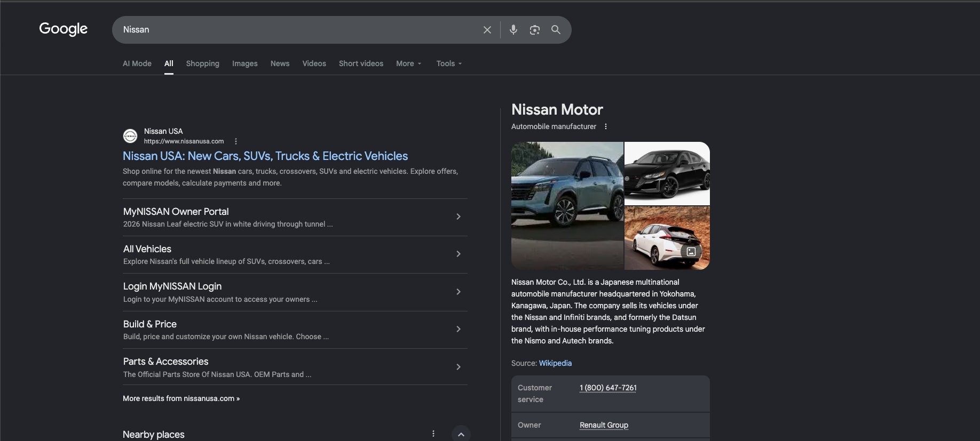Click the customer service number 1 (800) 647-7261
This screenshot has width=980, height=441.
pyautogui.click(x=608, y=388)
